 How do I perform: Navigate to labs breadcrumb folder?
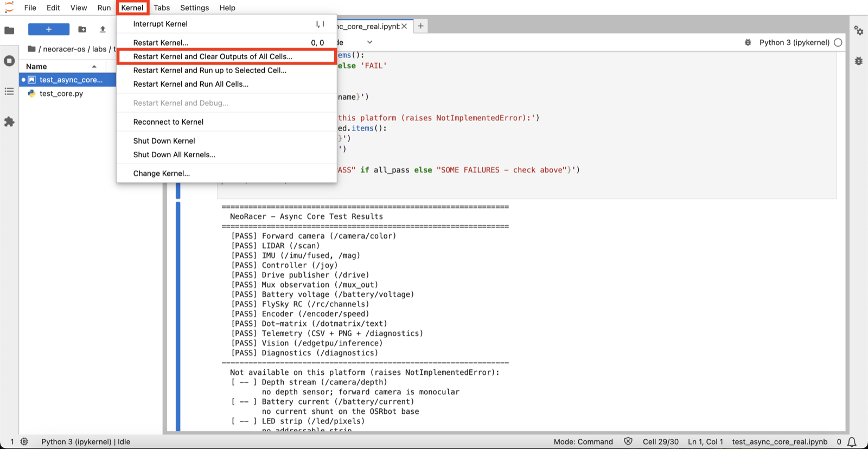pyautogui.click(x=99, y=49)
